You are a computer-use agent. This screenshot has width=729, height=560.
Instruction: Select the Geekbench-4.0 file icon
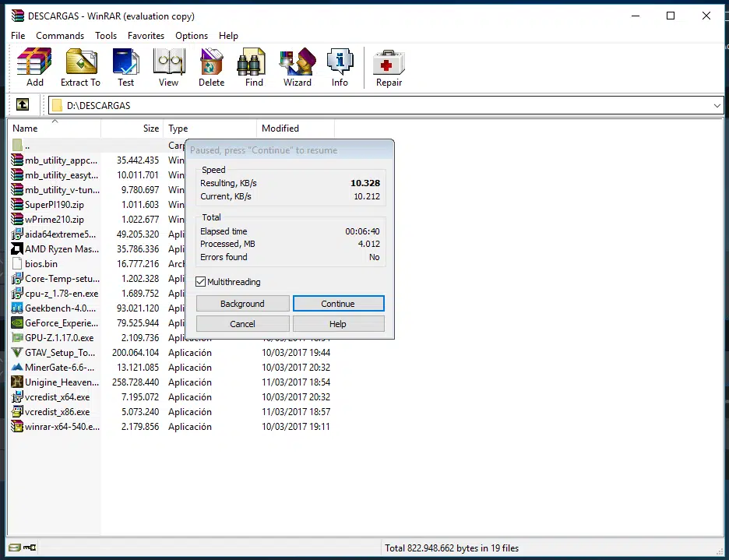pyautogui.click(x=17, y=308)
